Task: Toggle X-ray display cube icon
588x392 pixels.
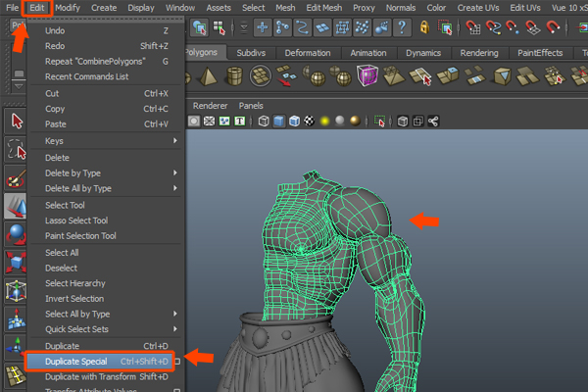Action: [x=403, y=122]
